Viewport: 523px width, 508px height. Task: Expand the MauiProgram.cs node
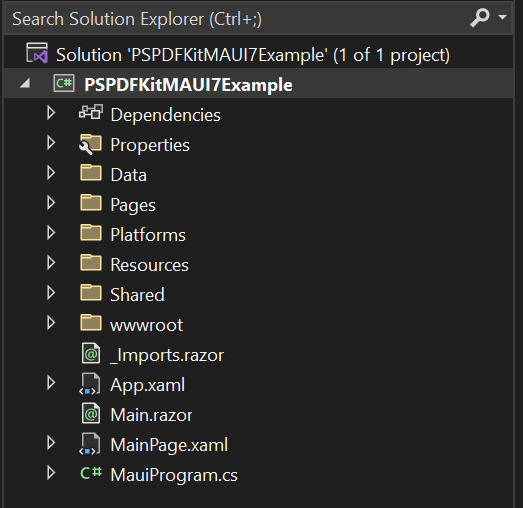[51, 473]
